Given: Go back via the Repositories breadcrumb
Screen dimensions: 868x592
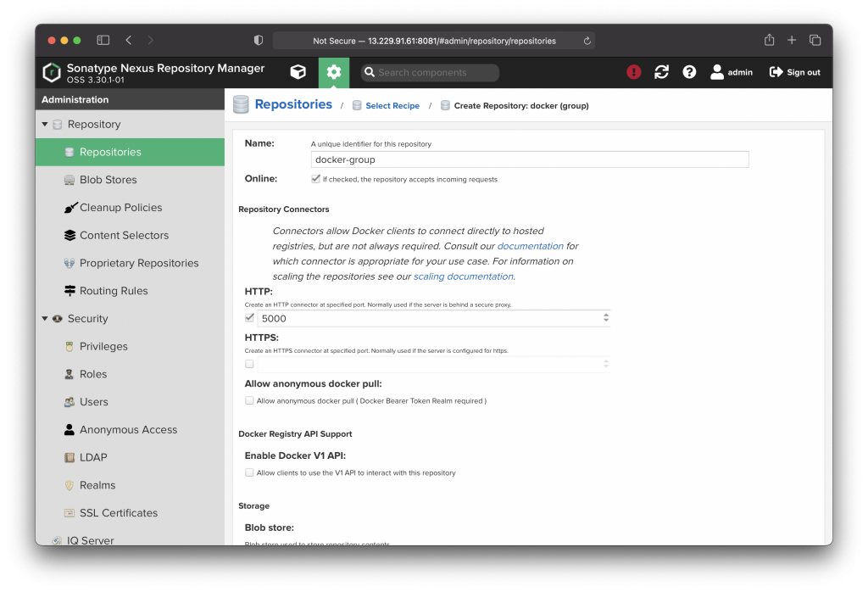Looking at the screenshot, I should click(x=294, y=104).
